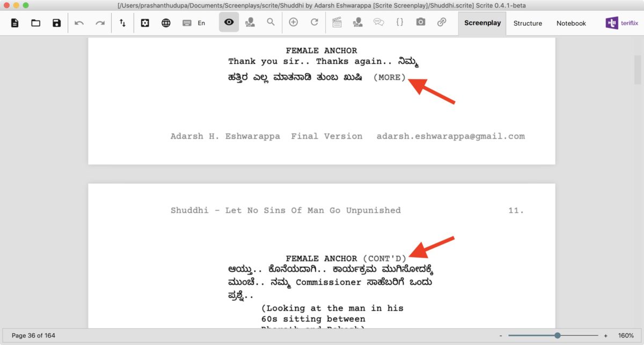644x345 pixels.
Task: Click the (MORE) marker in dialogue
Action: click(x=390, y=77)
